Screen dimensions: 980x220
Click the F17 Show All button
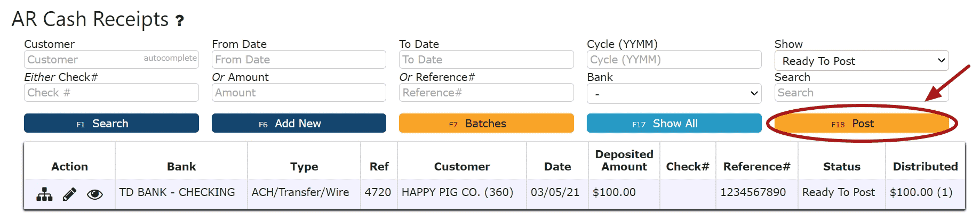tap(674, 123)
